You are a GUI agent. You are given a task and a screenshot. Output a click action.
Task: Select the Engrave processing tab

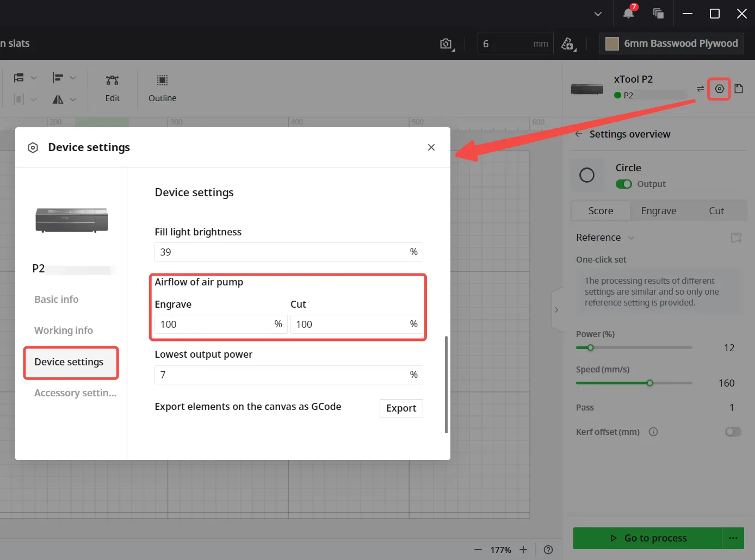click(659, 211)
